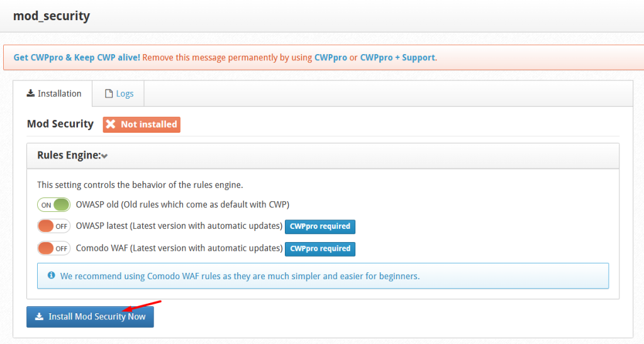Click the 'This setting controls the behavior' text

click(x=140, y=185)
